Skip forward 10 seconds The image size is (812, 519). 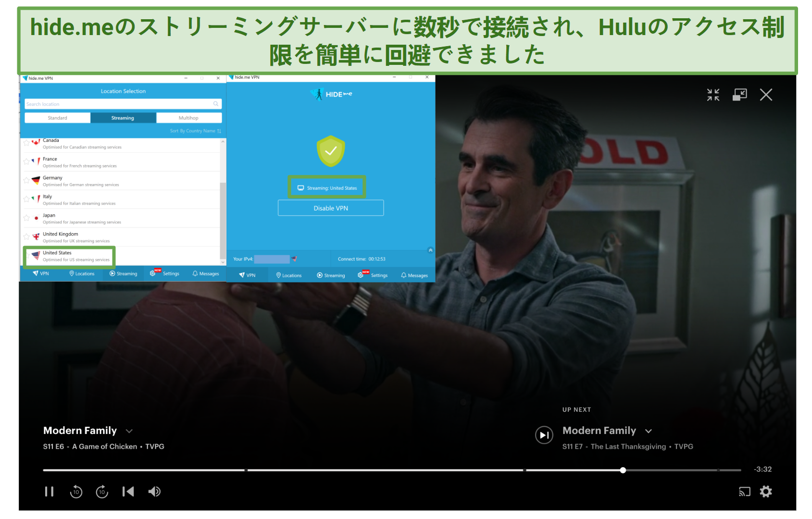pos(102,492)
